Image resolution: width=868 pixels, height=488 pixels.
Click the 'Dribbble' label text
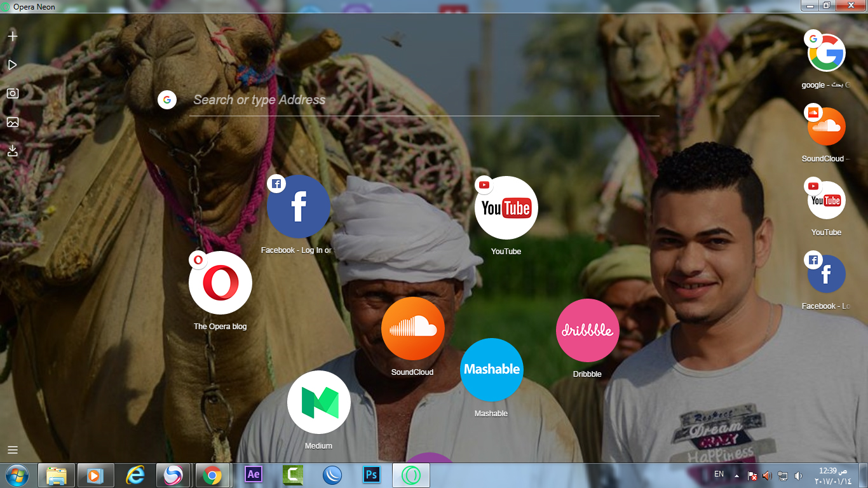(x=587, y=374)
